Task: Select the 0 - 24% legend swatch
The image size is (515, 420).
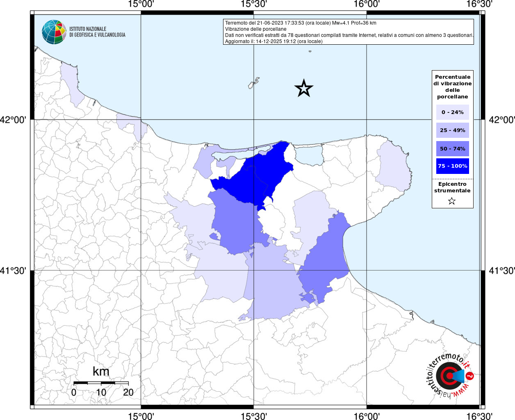Action: coord(453,112)
